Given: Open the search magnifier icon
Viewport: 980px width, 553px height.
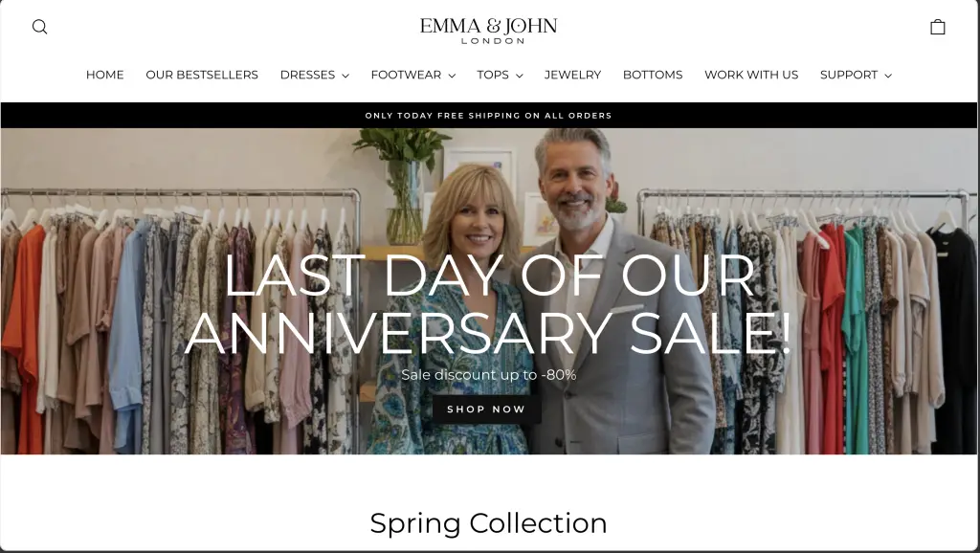Looking at the screenshot, I should [x=39, y=27].
